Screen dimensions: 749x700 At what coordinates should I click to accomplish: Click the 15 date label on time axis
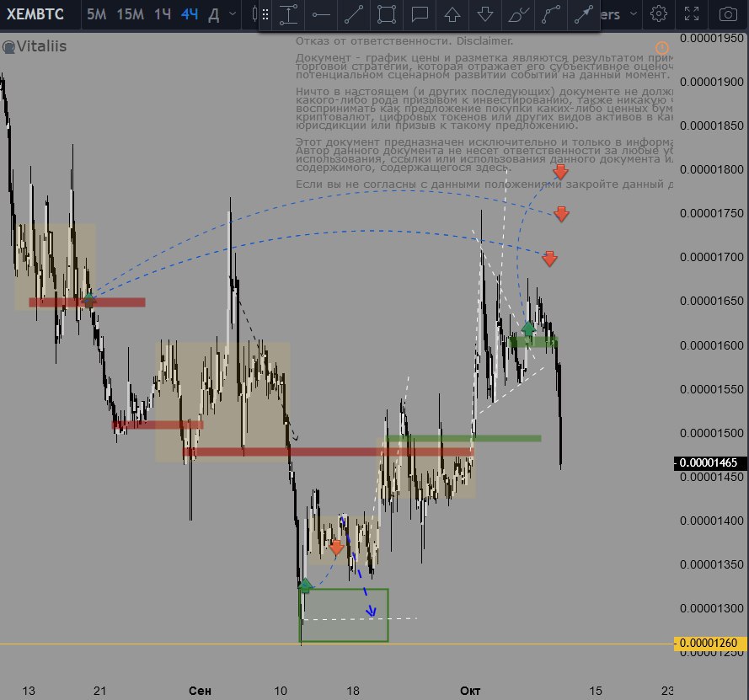coord(596,691)
